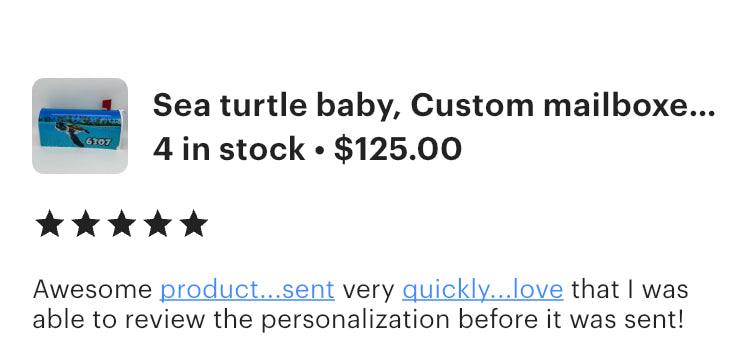Click the first rating star

50,223
